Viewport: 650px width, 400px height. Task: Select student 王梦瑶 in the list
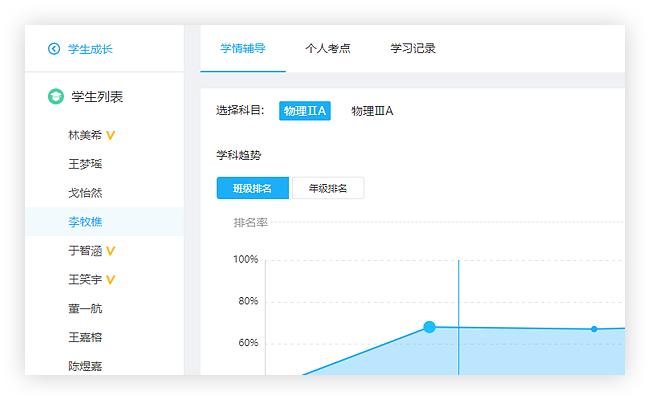85,164
